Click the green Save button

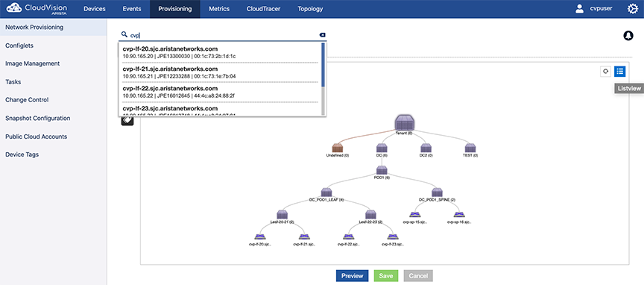point(386,275)
